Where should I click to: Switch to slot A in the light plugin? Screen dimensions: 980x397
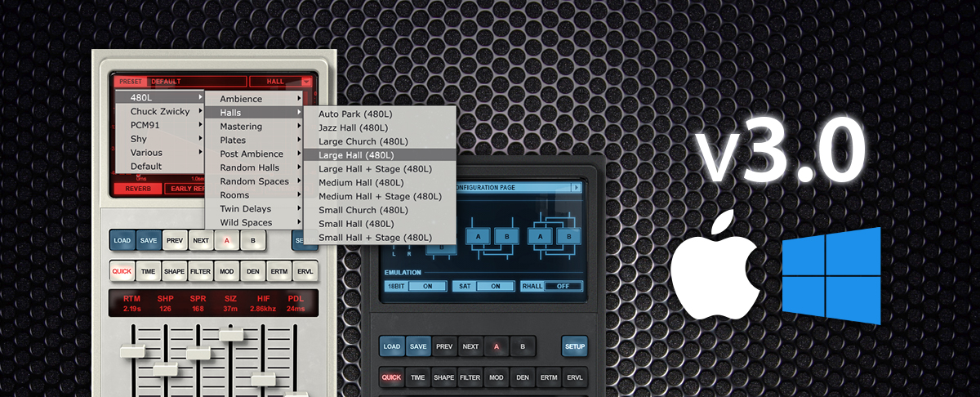[225, 241]
